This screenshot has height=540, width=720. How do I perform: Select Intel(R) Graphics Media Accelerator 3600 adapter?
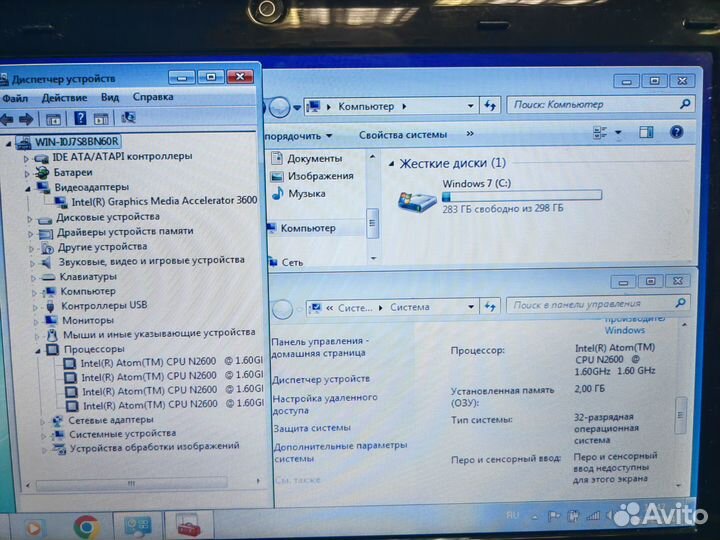pyautogui.click(x=164, y=201)
